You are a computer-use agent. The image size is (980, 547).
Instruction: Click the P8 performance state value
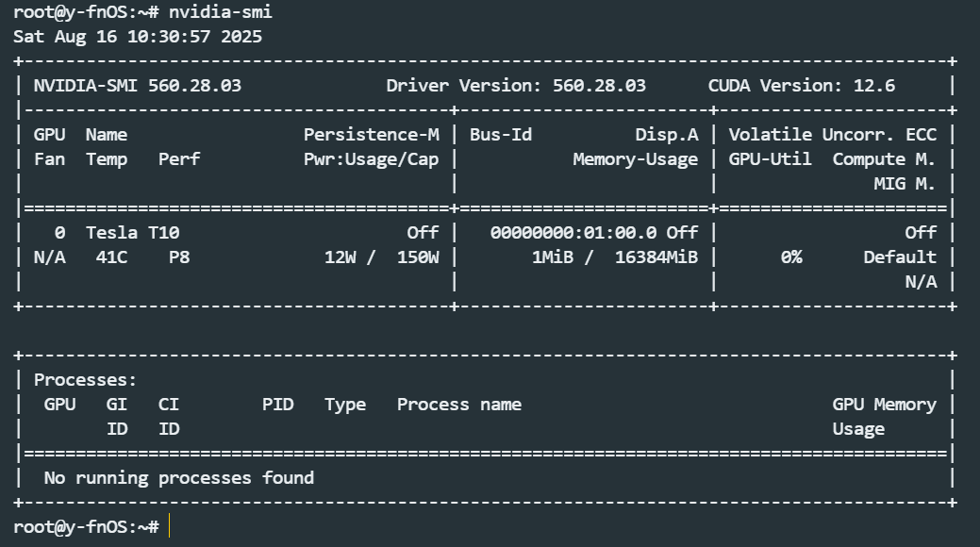178,257
